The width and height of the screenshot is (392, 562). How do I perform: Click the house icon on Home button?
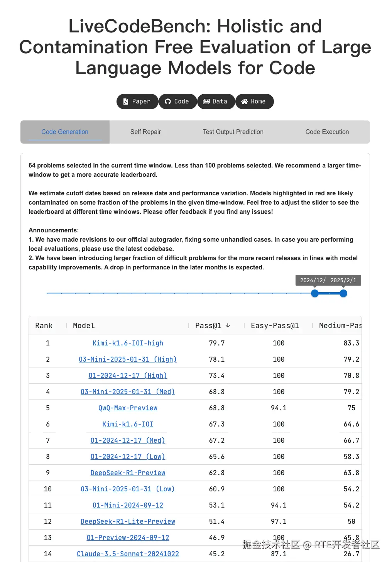point(245,102)
